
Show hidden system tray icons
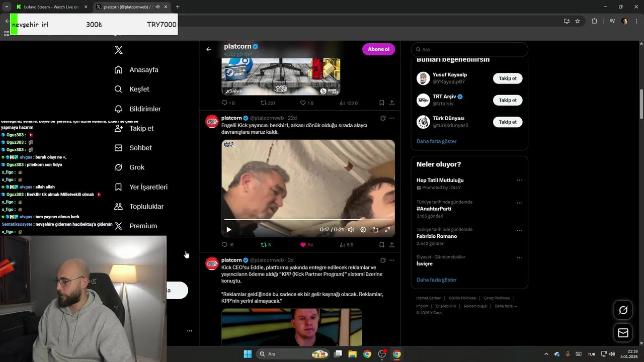tap(546, 354)
